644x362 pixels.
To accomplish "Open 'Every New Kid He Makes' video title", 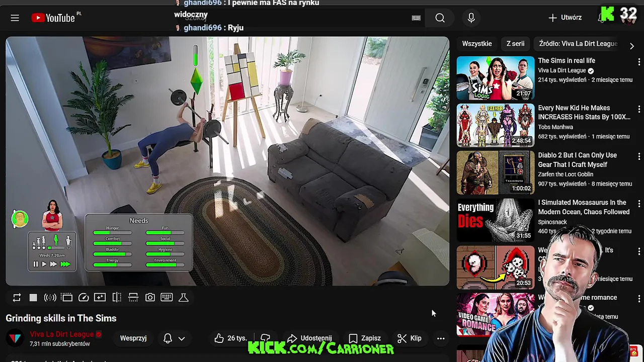I will (584, 112).
